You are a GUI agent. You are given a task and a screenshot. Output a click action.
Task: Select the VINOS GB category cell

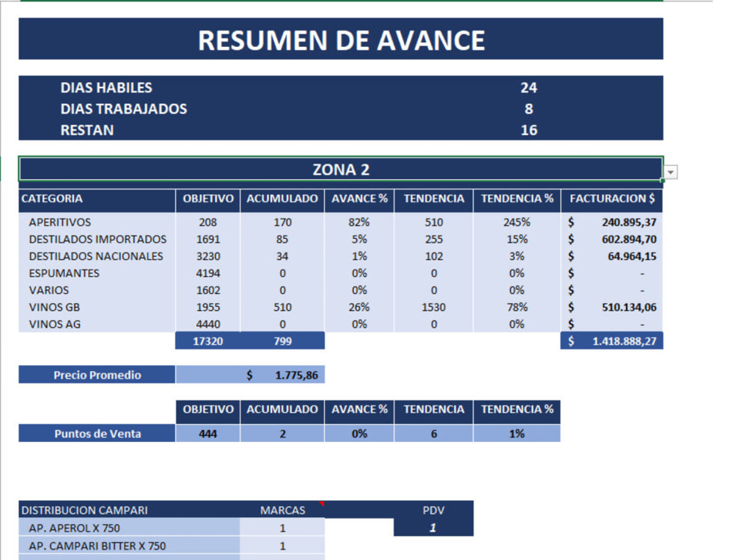[97, 307]
